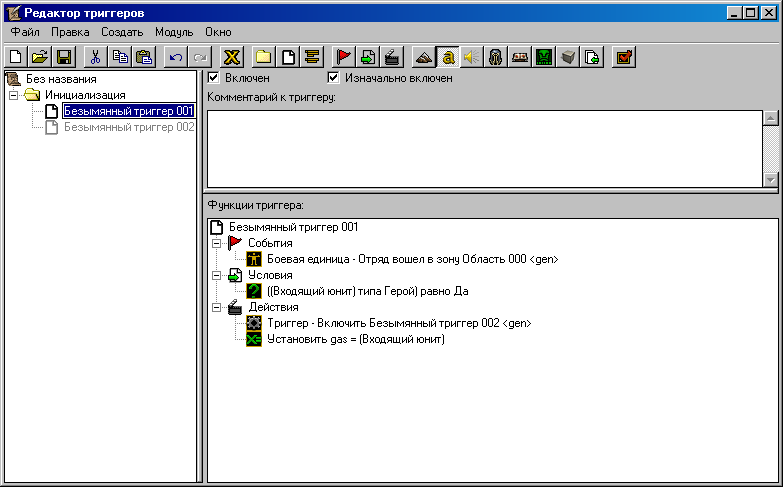783x487 pixels.
Task: Create a new trigger category folder
Action: point(263,57)
